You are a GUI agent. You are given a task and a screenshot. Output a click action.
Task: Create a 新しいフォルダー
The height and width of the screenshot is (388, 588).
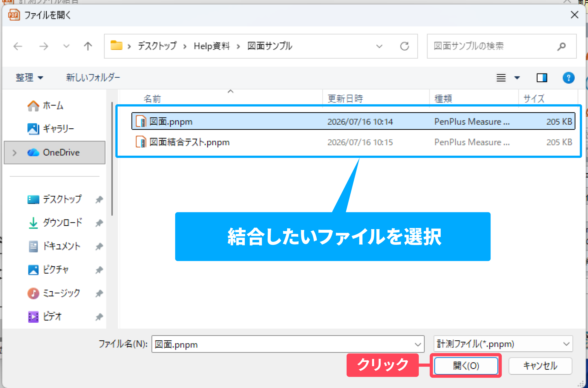point(93,78)
